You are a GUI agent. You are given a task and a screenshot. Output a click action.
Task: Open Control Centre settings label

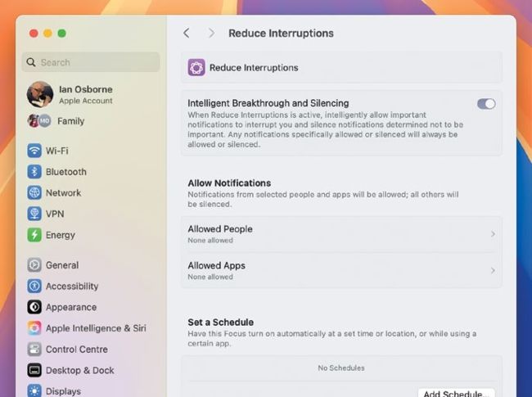(77, 350)
